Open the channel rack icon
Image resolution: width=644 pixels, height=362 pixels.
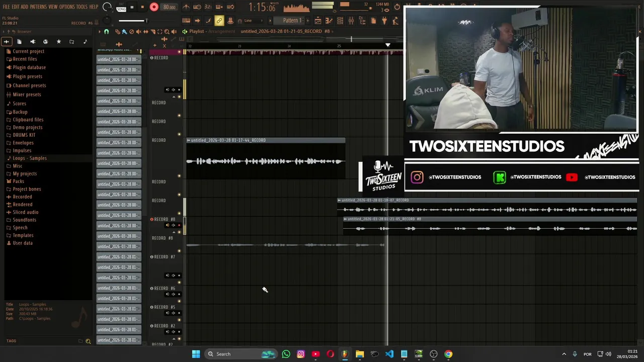[x=340, y=21]
